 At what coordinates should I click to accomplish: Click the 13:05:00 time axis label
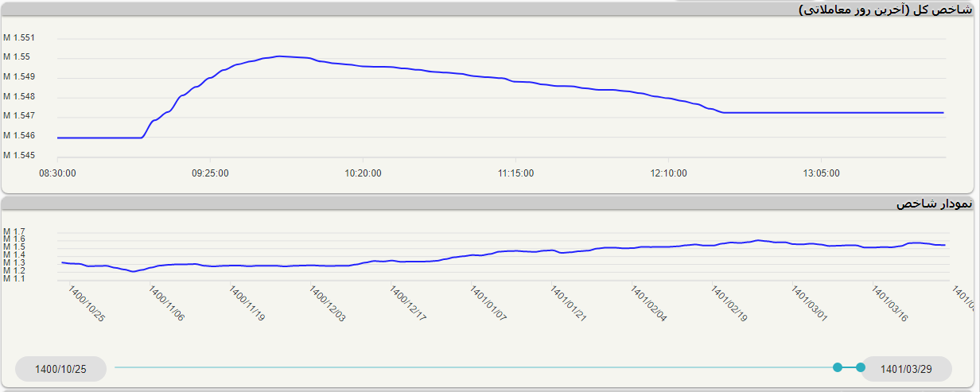point(822,173)
